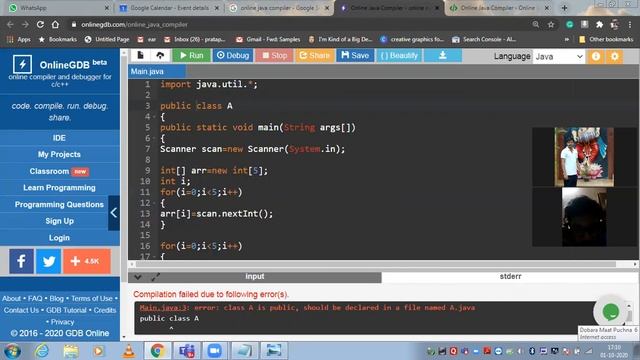
Task: Click the Upload File cloud icon
Action: click(x=160, y=55)
